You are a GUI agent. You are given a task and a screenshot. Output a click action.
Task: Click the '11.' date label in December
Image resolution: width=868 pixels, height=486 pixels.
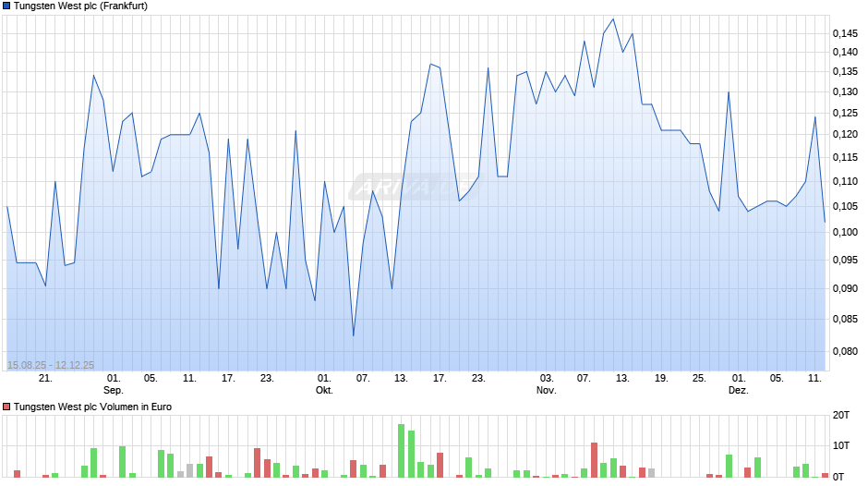(814, 379)
